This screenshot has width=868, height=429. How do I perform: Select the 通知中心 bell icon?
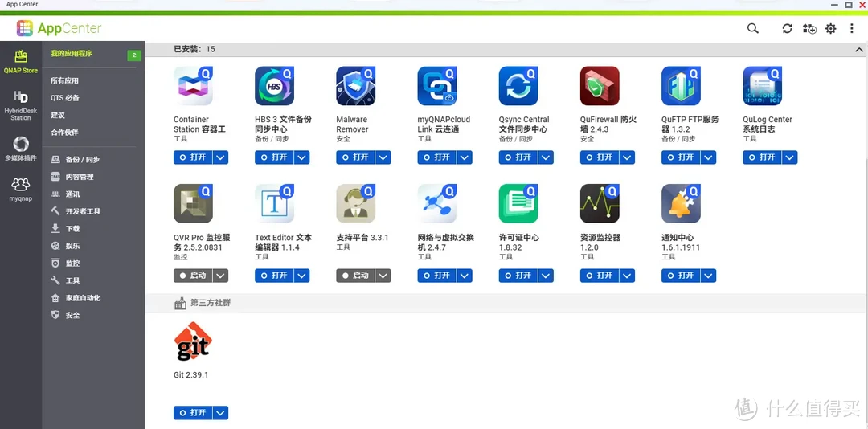coord(682,204)
